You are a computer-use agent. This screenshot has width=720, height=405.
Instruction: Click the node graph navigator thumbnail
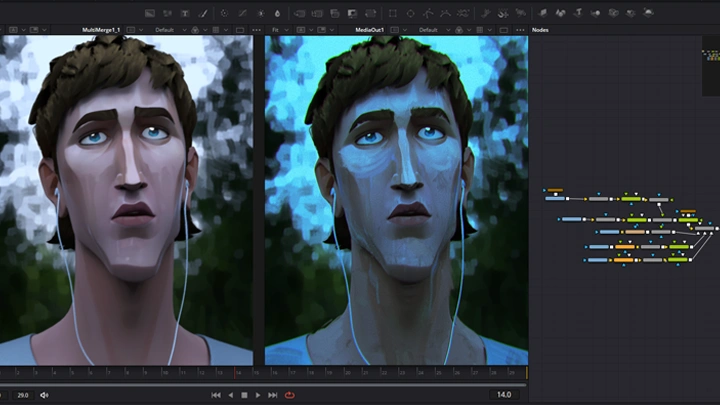click(711, 66)
